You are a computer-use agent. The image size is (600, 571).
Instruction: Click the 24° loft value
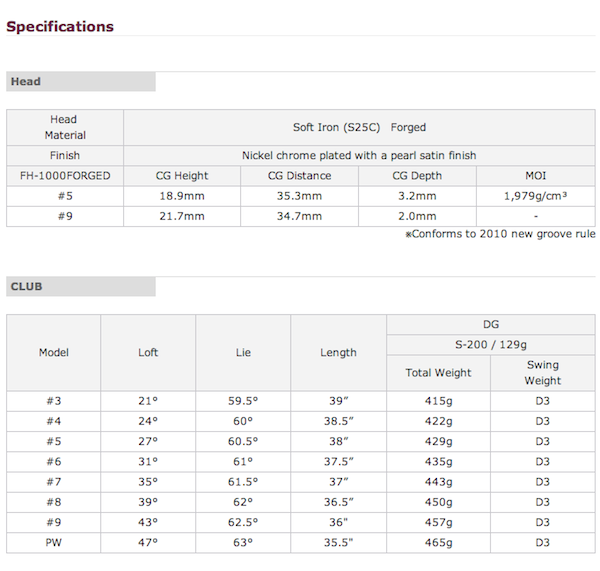click(148, 421)
